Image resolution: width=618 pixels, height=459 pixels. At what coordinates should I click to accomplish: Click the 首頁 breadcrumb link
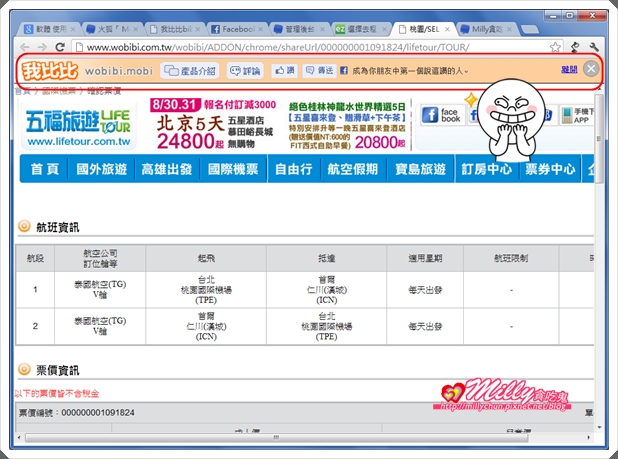(22, 91)
